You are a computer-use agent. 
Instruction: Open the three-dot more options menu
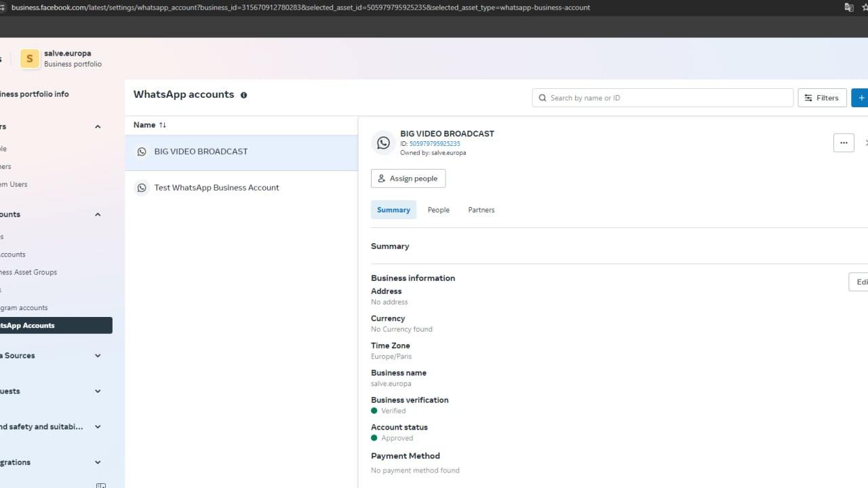[844, 143]
